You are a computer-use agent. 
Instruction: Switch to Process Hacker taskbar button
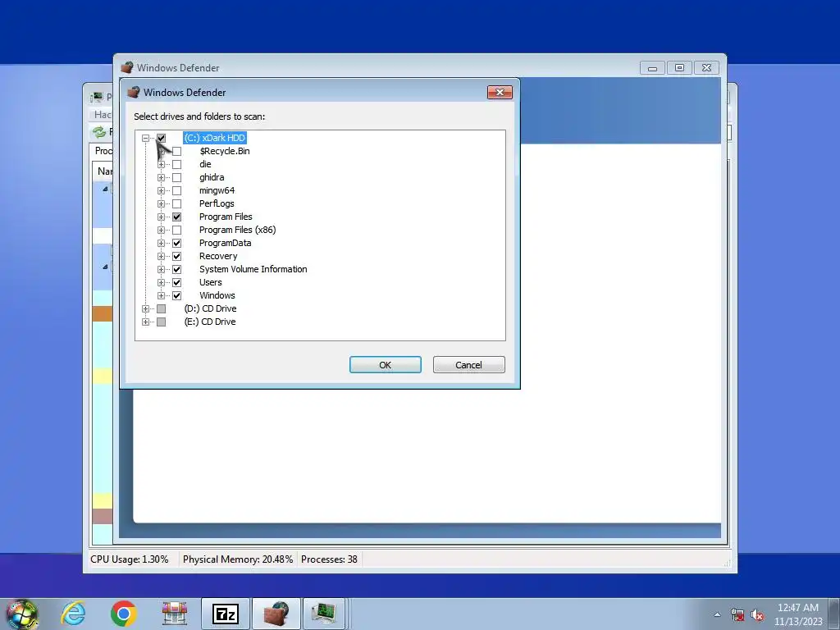[325, 614]
